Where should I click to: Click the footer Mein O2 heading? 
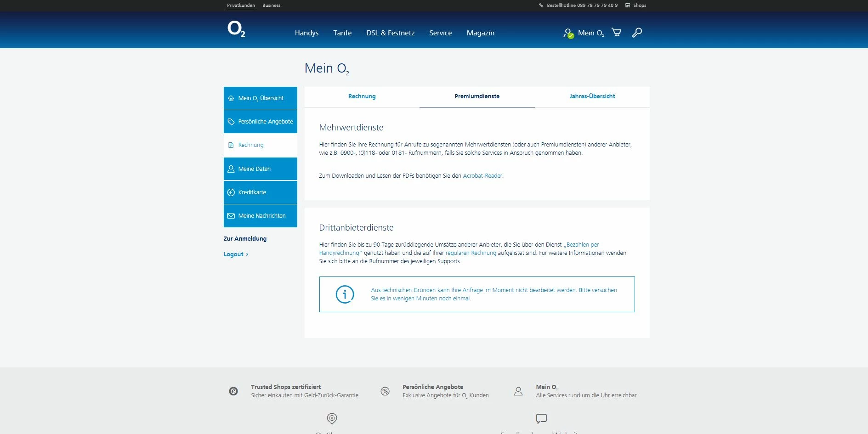coord(547,387)
